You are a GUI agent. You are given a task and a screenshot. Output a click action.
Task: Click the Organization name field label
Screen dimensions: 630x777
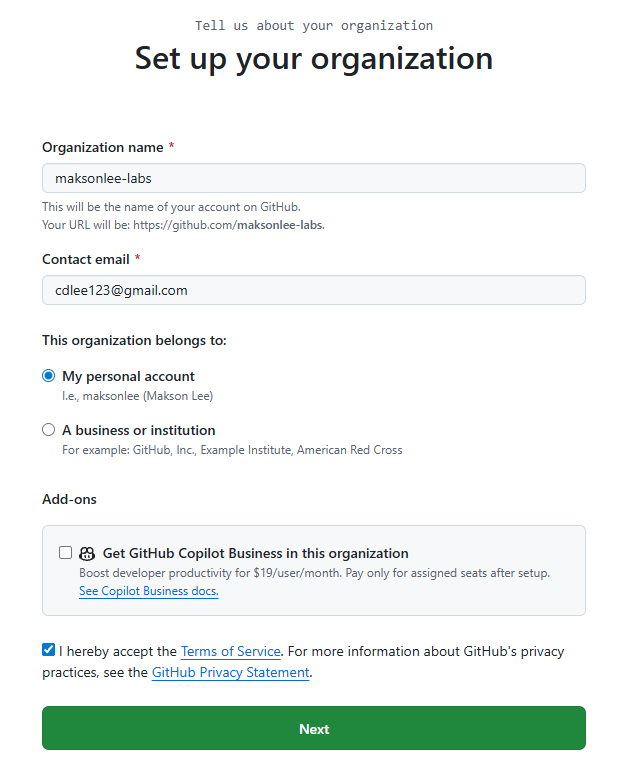[x=102, y=147]
